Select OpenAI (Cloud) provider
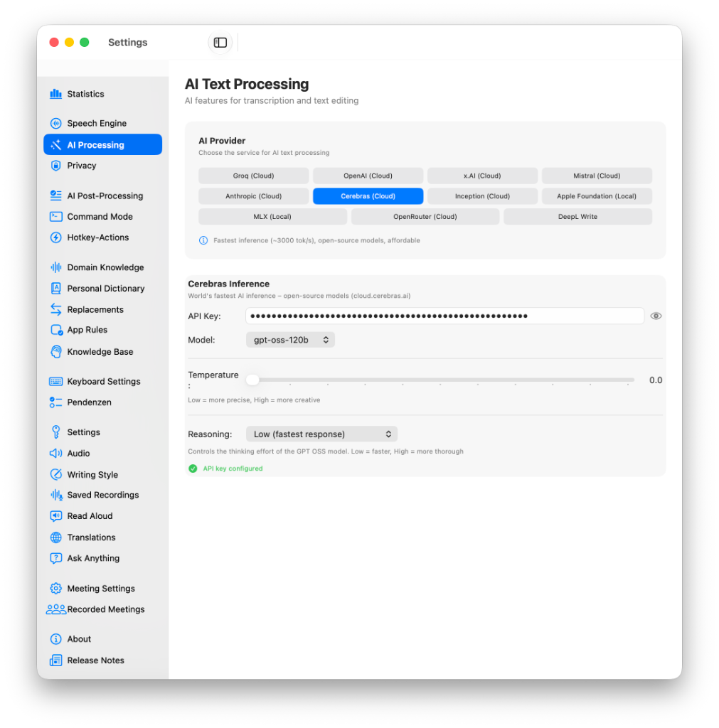Image resolution: width=719 pixels, height=728 pixels. coord(368,176)
